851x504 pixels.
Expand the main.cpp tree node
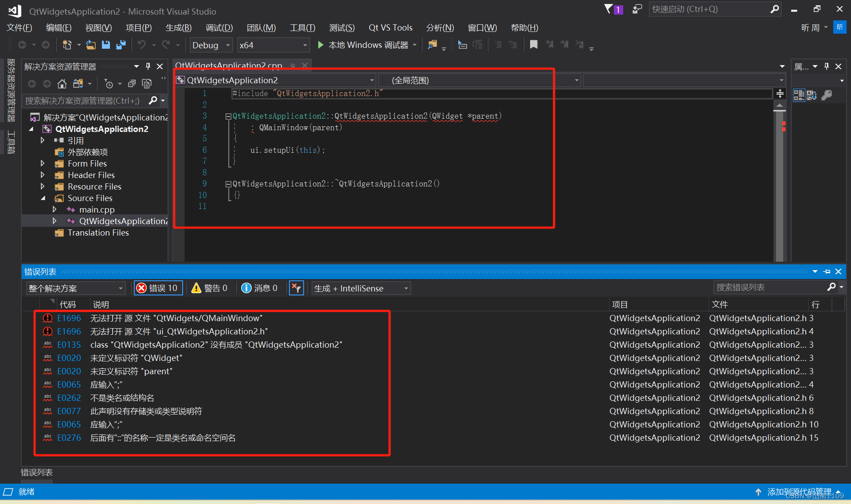point(55,209)
